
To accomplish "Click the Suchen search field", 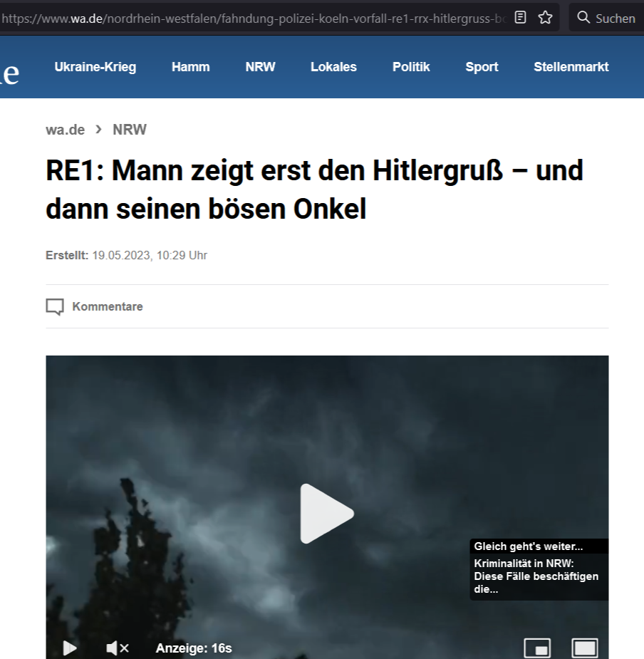I will 608,18.
